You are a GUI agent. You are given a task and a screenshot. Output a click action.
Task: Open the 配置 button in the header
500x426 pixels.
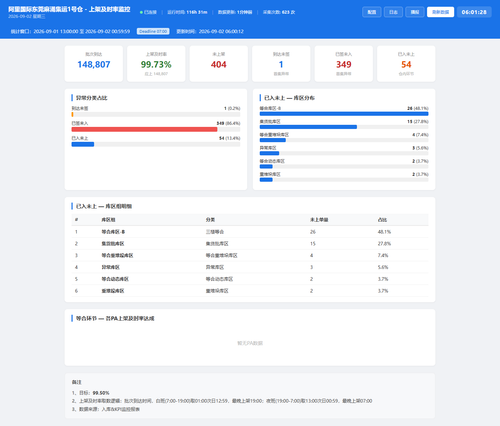pos(372,12)
